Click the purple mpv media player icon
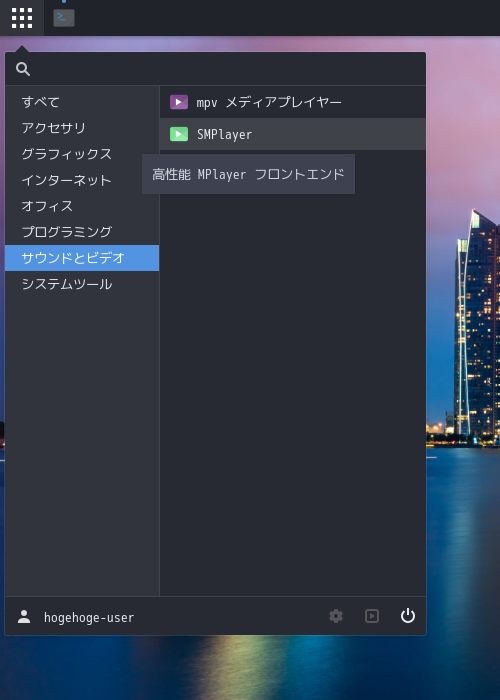The height and width of the screenshot is (700, 500). (179, 102)
